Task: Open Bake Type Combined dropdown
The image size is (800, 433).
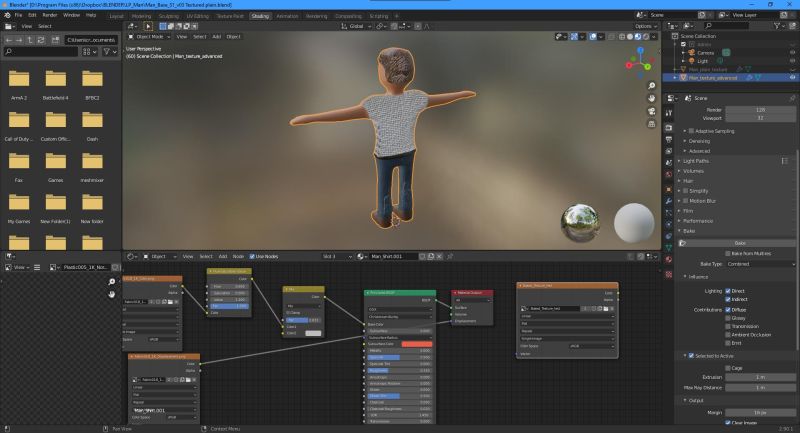Action: click(x=761, y=264)
